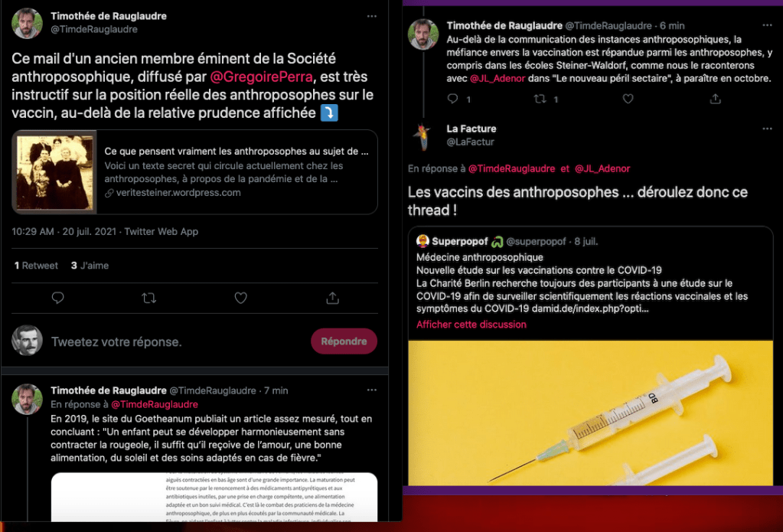Open the reply icon on the 6 min tweet
This screenshot has height=532, width=783.
(x=452, y=99)
